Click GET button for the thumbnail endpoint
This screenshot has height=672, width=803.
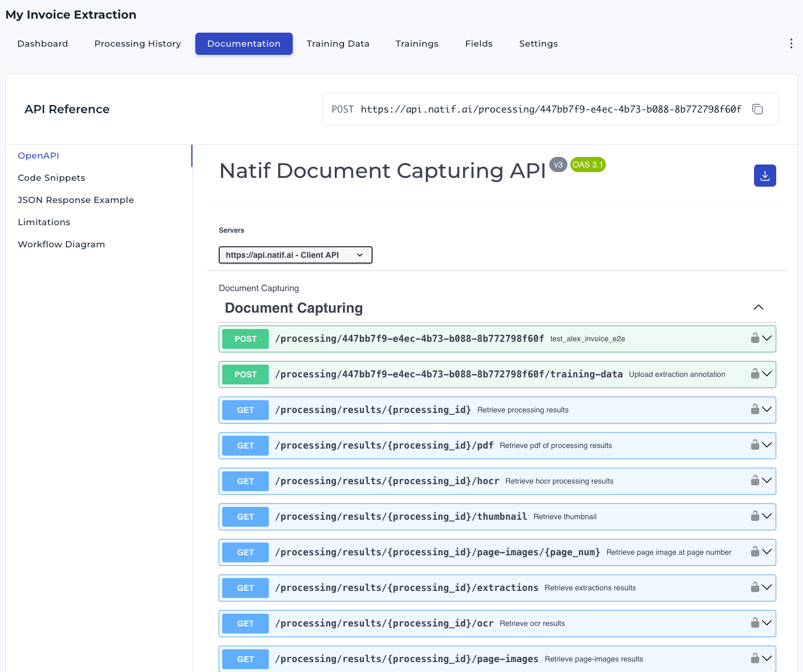pos(246,517)
